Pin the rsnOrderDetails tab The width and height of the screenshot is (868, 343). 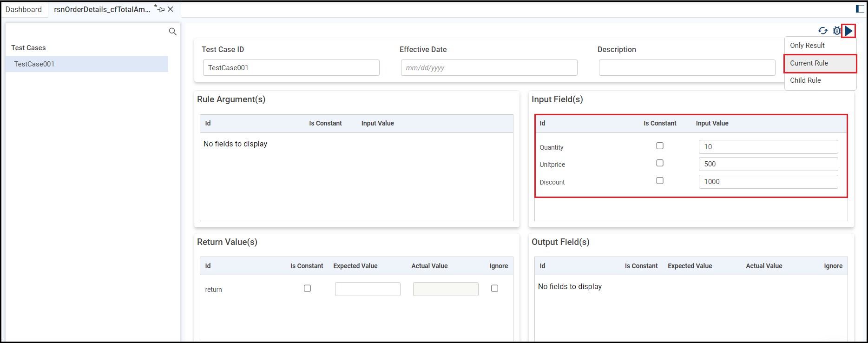click(x=161, y=9)
